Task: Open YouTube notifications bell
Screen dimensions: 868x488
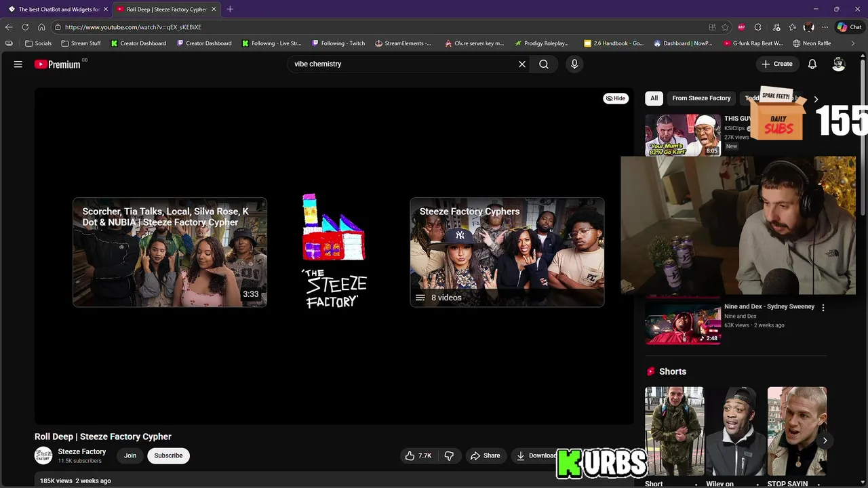Action: pos(812,64)
